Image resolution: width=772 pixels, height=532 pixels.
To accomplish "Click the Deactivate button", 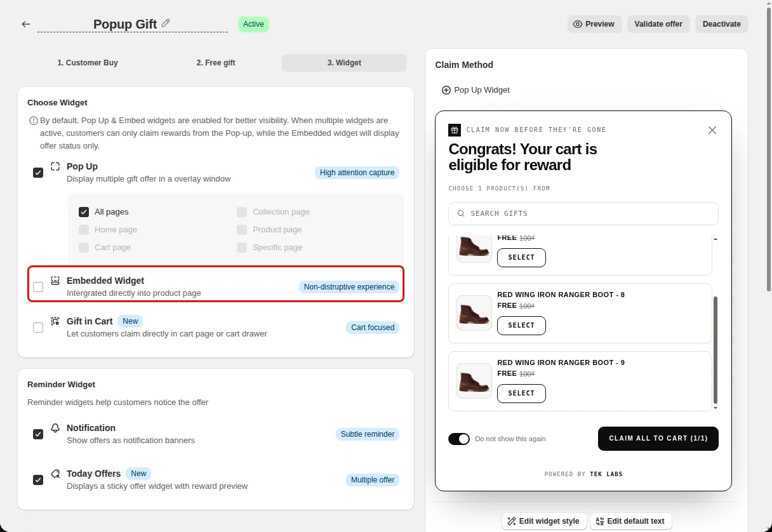I will (722, 24).
